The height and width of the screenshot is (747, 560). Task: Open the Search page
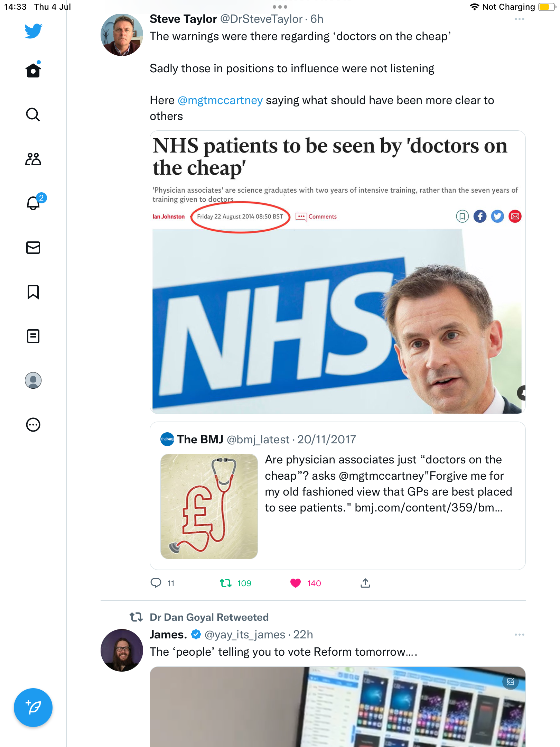coord(33,114)
